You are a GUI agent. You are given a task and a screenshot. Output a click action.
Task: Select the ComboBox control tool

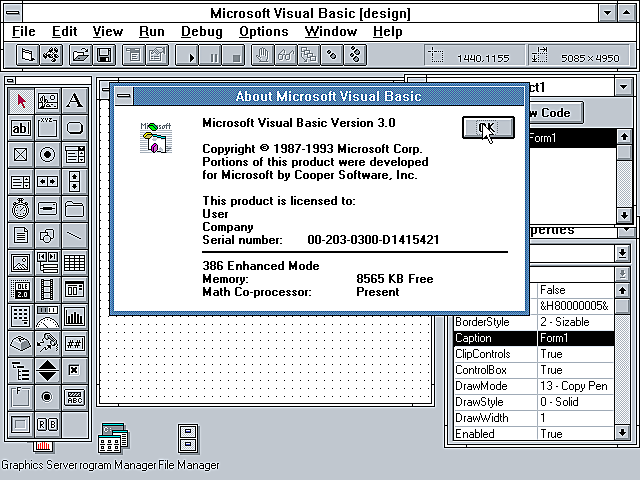pos(74,155)
